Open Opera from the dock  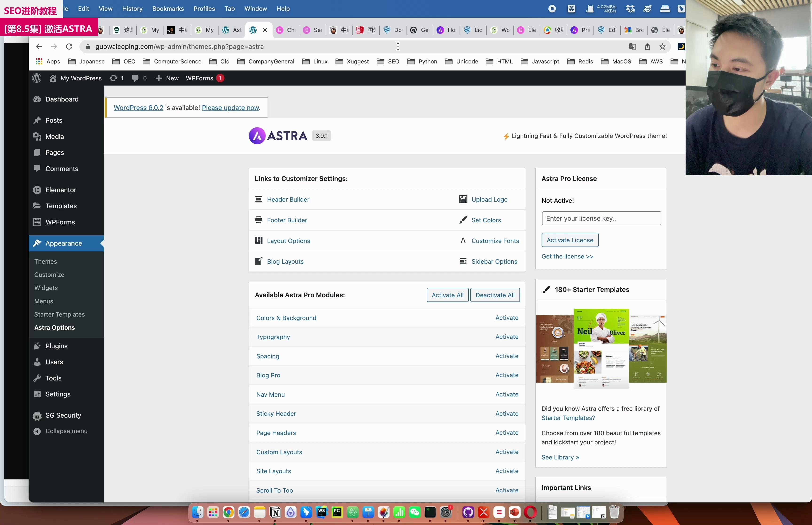click(x=530, y=512)
